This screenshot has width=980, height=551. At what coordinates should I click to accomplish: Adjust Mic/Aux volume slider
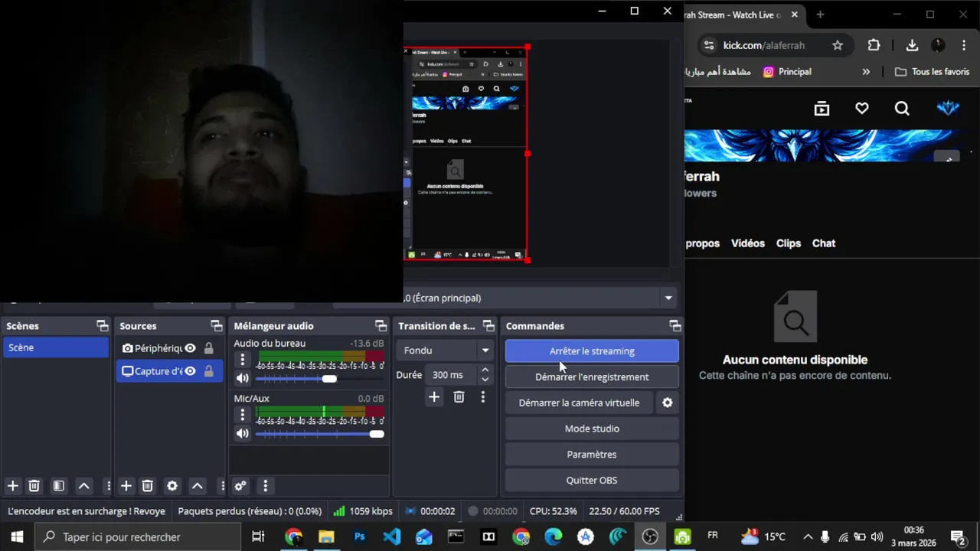376,434
